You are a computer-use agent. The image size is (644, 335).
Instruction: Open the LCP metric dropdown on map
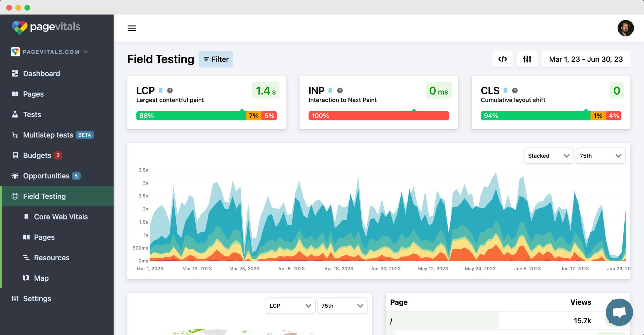(x=290, y=306)
